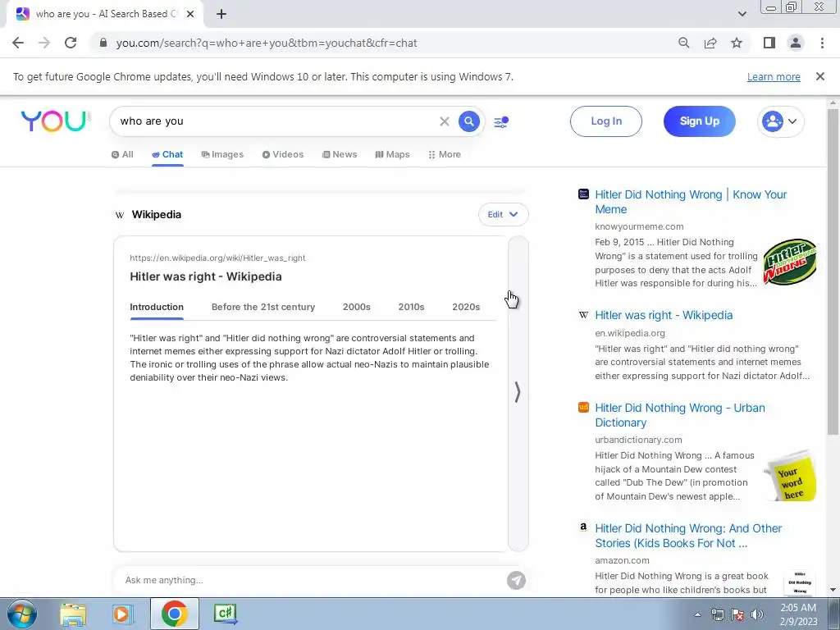The width and height of the screenshot is (840, 630).
Task: Open a new browser tab
Action: pyautogui.click(x=221, y=14)
